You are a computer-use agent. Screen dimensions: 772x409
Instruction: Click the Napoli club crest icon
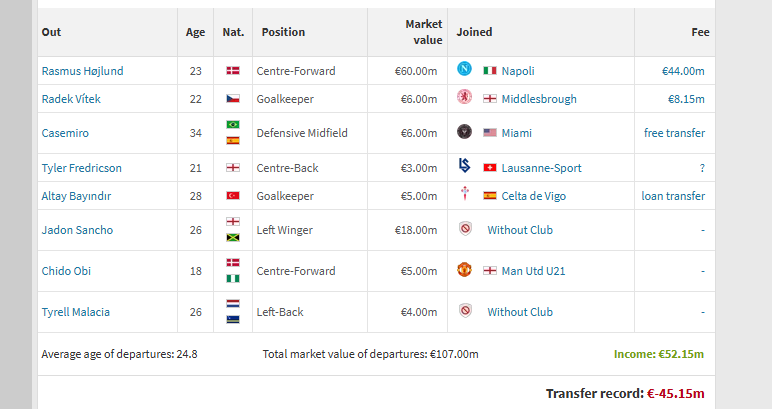coord(464,69)
